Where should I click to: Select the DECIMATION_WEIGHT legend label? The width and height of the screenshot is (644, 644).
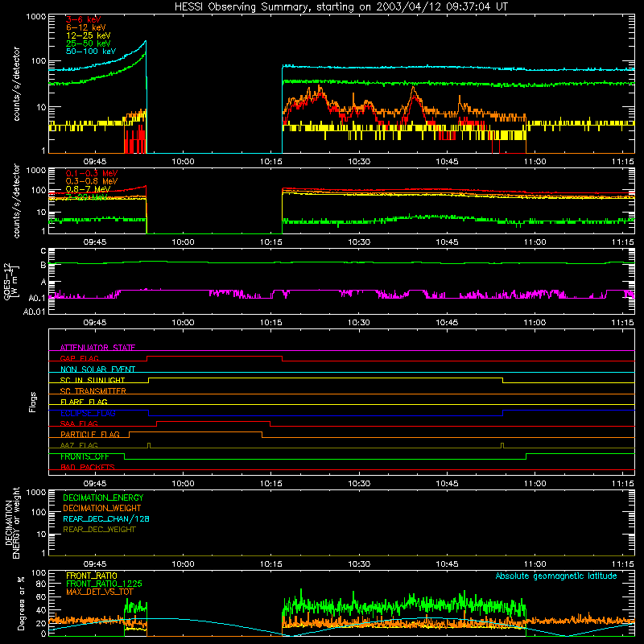tap(102, 508)
